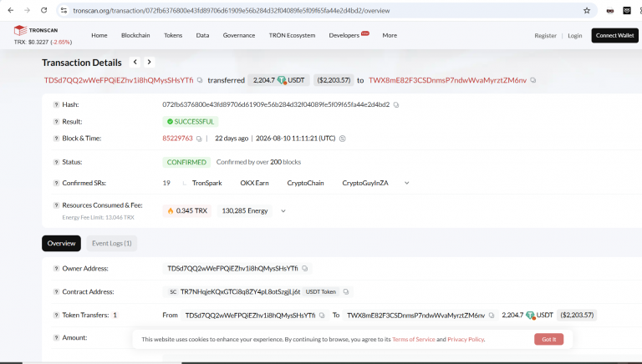This screenshot has height=364, width=642.
Task: Click the Connect Wallet button
Action: click(x=614, y=36)
